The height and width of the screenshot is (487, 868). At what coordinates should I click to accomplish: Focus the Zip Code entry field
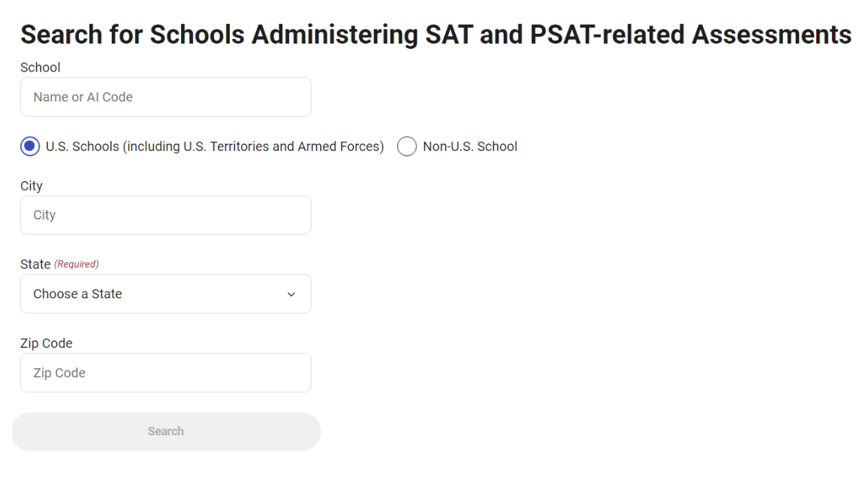165,373
